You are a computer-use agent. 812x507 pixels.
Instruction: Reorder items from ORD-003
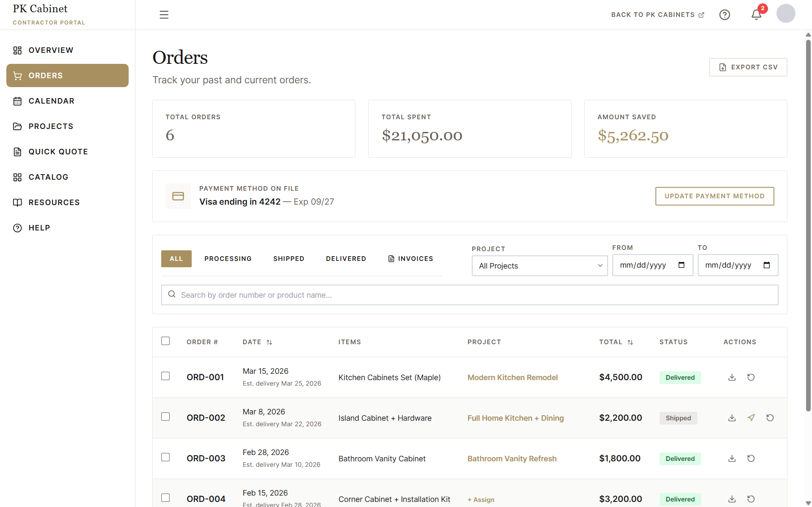point(751,458)
